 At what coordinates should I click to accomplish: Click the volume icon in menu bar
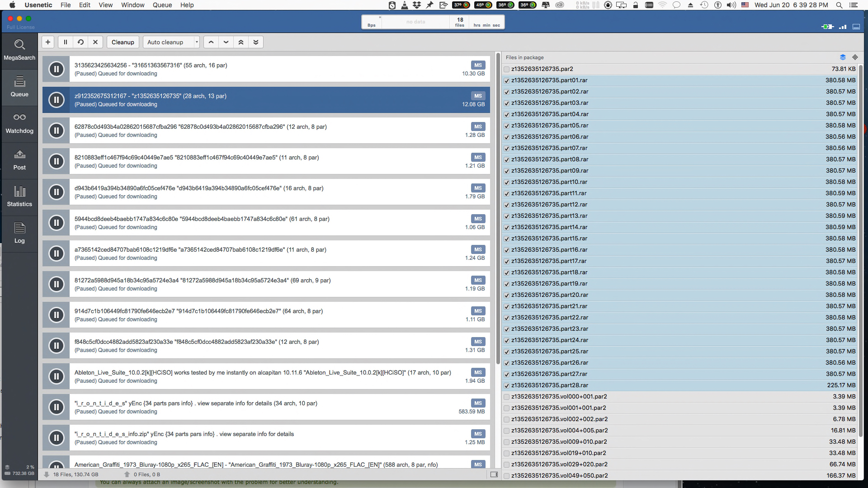tap(731, 5)
